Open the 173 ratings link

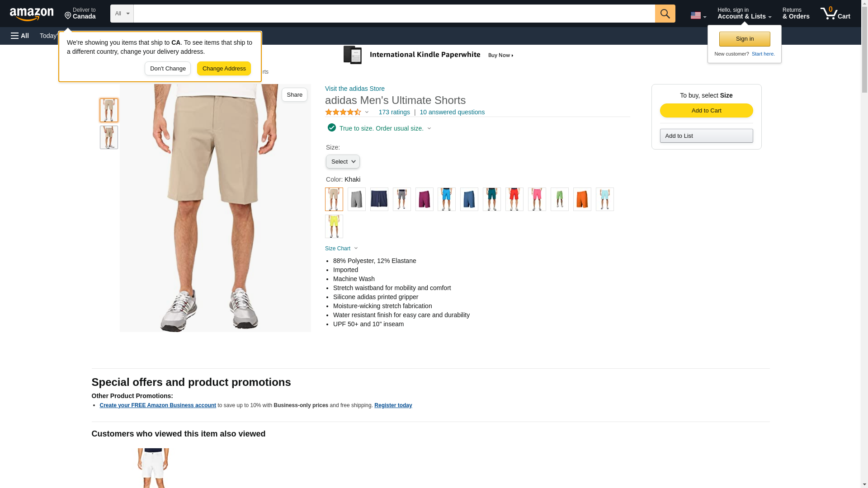(x=394, y=112)
